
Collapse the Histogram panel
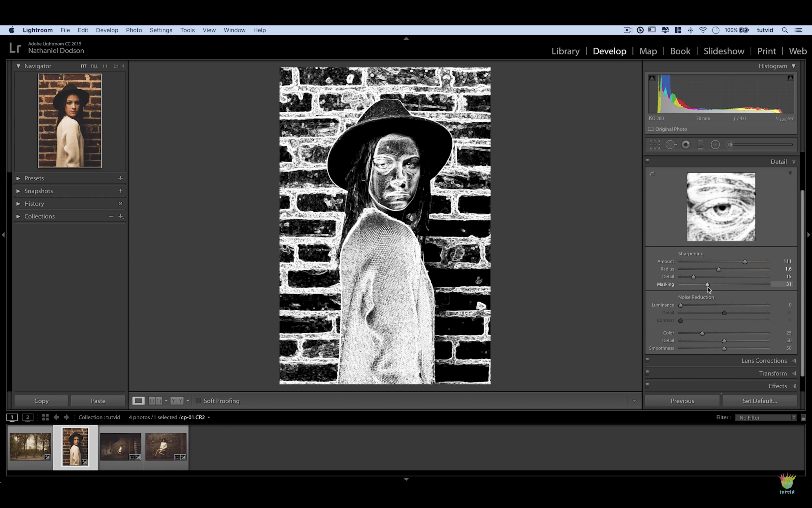pyautogui.click(x=794, y=66)
